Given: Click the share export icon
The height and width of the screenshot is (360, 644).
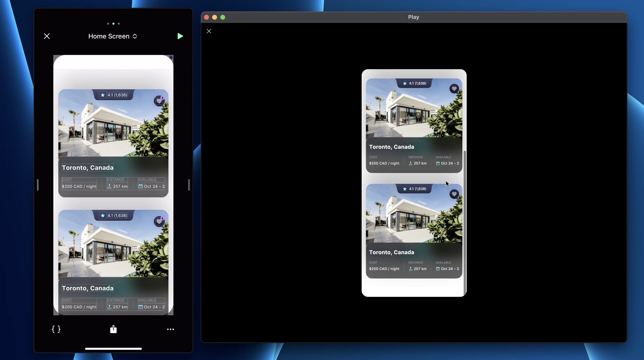Looking at the screenshot, I should click(113, 329).
